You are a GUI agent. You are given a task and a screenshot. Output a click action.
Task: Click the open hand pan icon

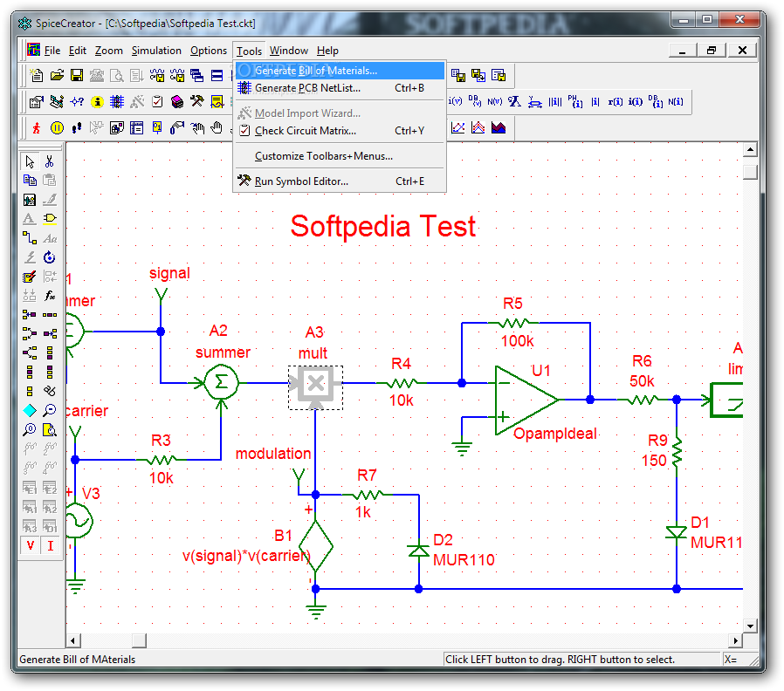tap(217, 128)
